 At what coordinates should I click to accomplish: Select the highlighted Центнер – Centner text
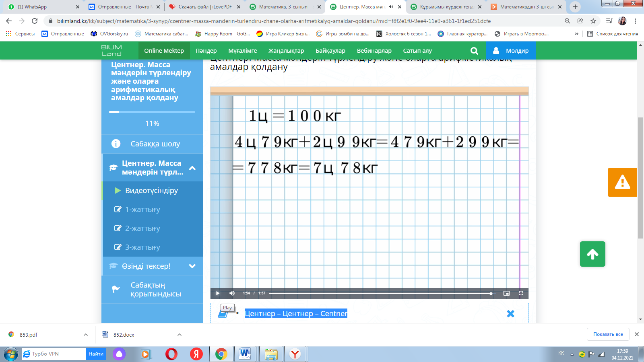[x=296, y=314]
